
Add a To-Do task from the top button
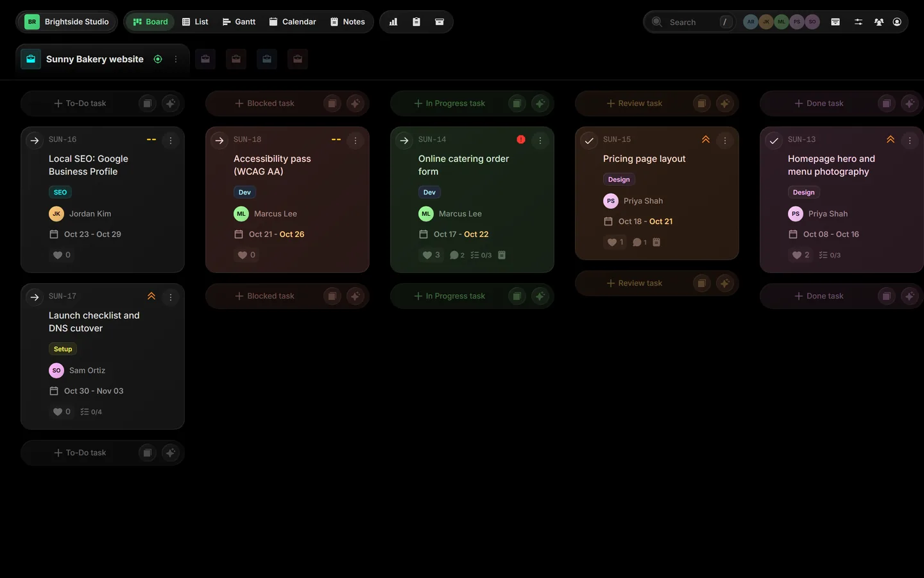click(80, 103)
